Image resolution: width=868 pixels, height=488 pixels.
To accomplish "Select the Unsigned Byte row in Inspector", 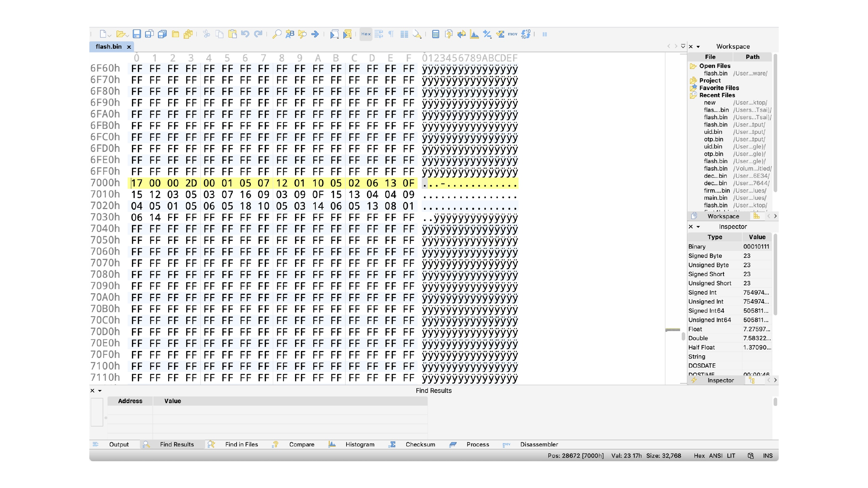I will pyautogui.click(x=729, y=265).
